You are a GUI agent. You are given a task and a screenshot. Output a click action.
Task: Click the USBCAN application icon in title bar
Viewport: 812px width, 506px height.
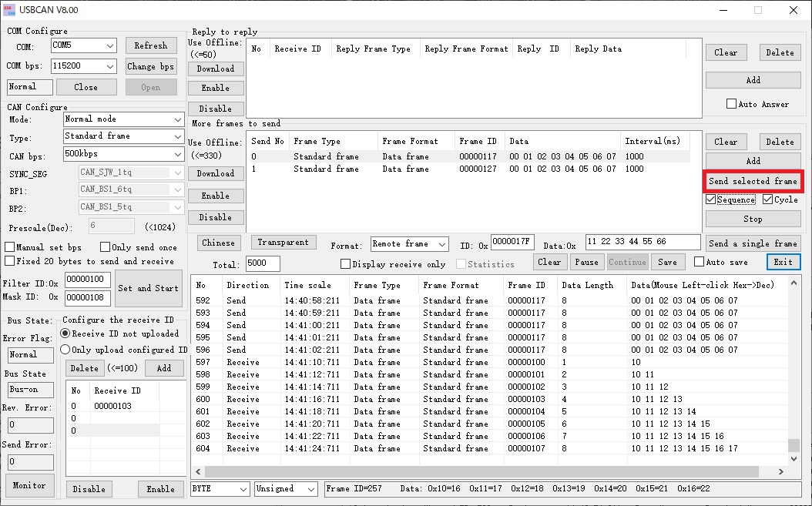9,10
